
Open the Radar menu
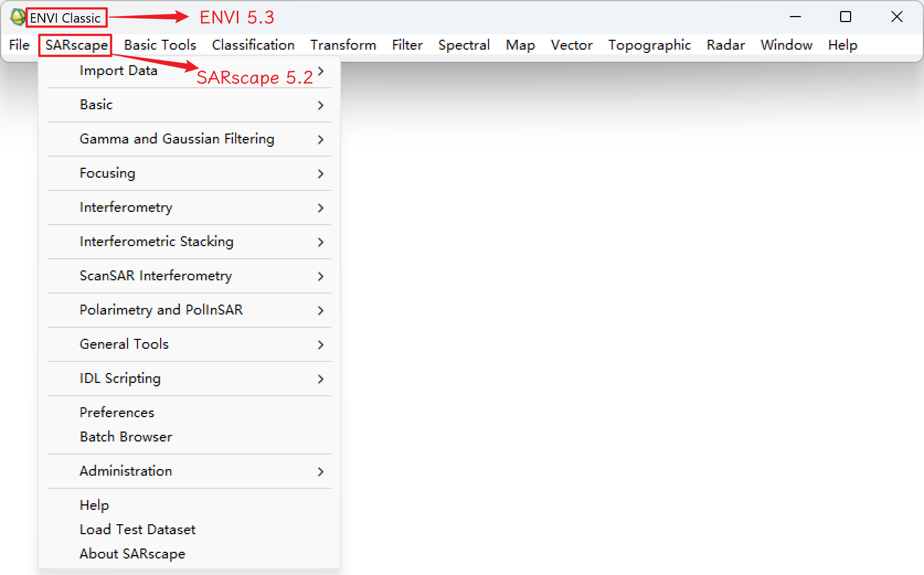click(726, 45)
